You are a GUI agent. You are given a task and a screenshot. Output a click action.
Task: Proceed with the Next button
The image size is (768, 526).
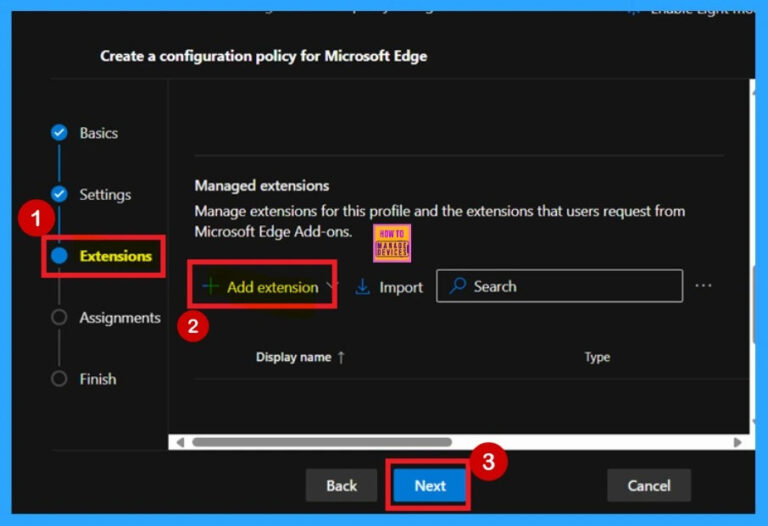(430, 485)
